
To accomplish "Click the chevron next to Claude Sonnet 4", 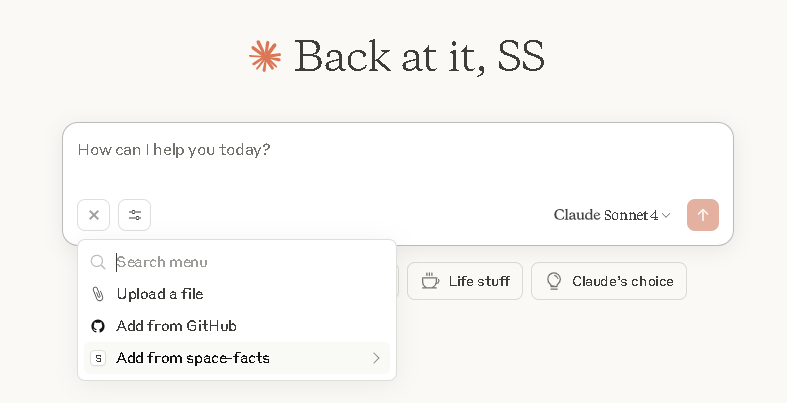I will pyautogui.click(x=666, y=215).
